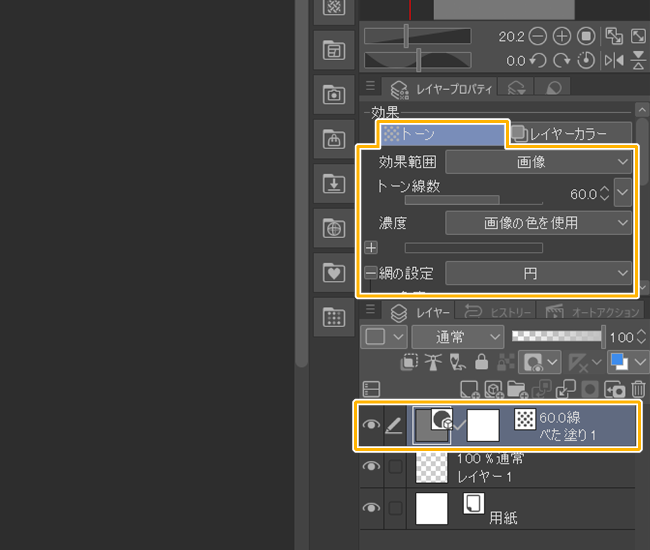Create a new vector layer

(x=493, y=390)
